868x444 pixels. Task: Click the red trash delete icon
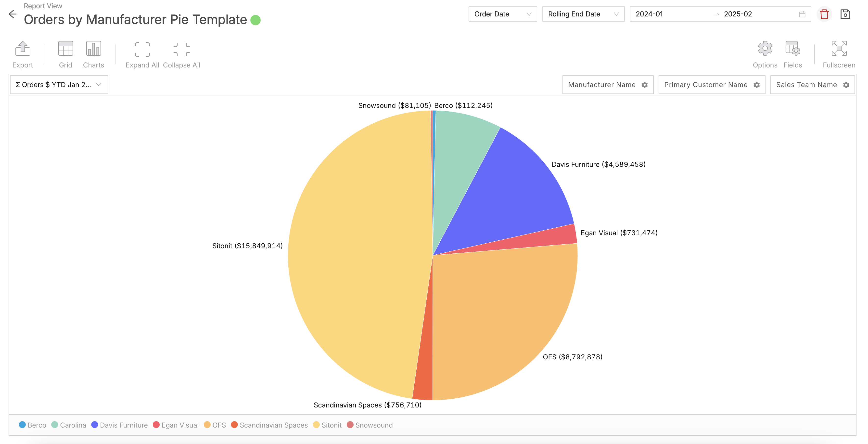(824, 14)
